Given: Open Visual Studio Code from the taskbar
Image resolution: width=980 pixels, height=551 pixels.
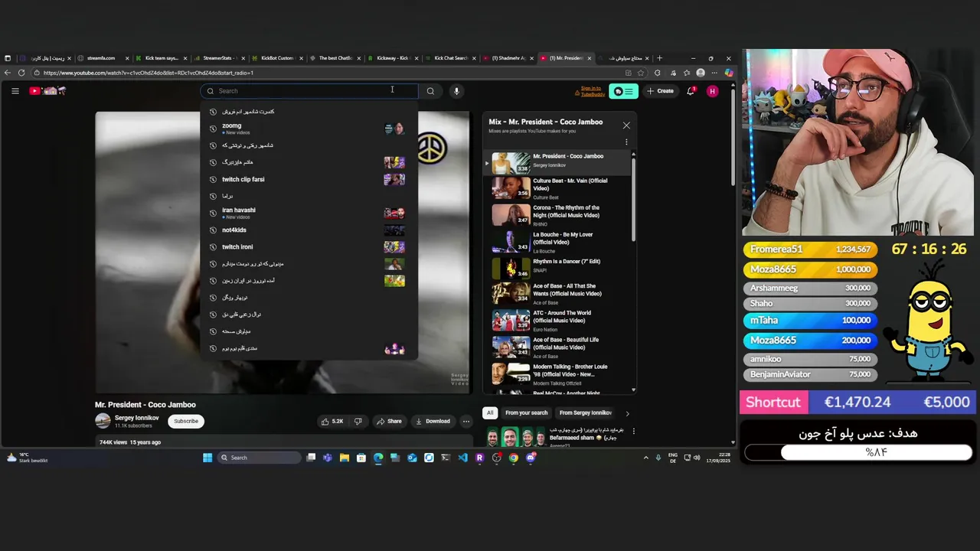Looking at the screenshot, I should click(x=462, y=458).
